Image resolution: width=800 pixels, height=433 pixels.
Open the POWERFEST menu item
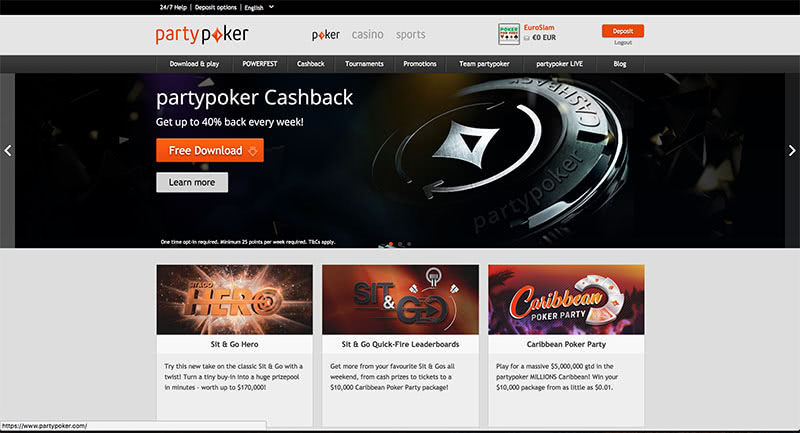click(x=260, y=64)
